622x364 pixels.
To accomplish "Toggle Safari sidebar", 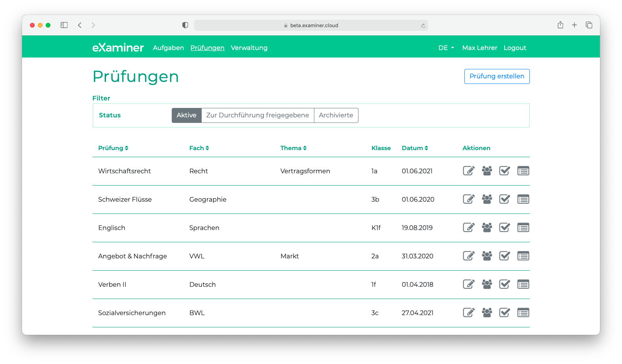I will tap(64, 25).
